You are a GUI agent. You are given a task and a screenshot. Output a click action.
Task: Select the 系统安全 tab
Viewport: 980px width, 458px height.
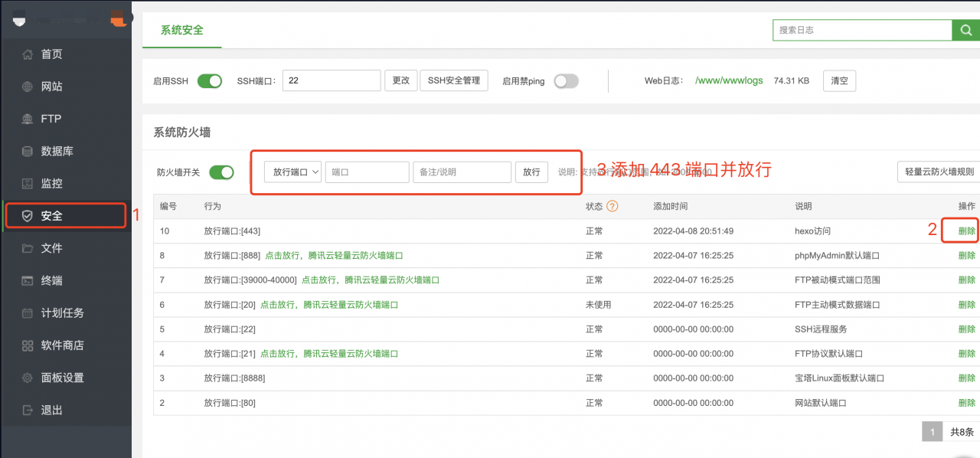pos(182,30)
